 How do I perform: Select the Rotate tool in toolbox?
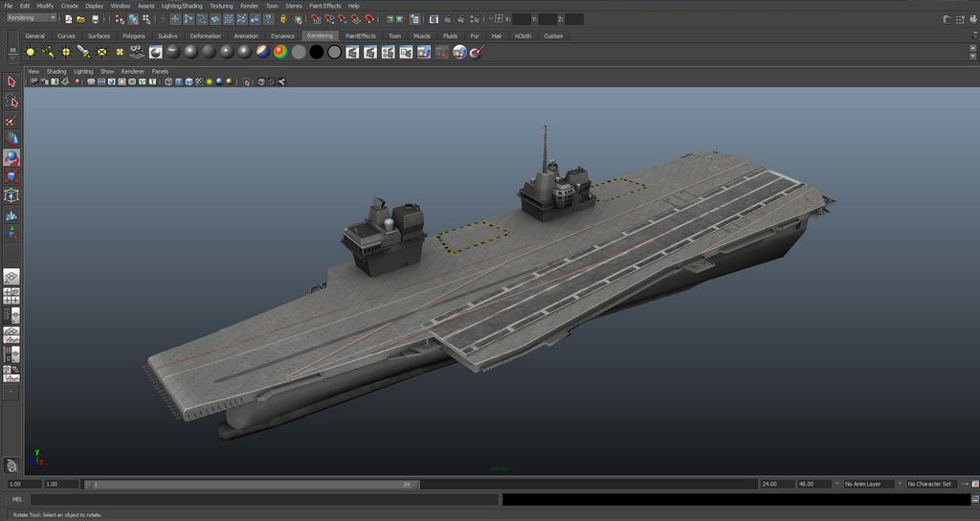point(11,158)
